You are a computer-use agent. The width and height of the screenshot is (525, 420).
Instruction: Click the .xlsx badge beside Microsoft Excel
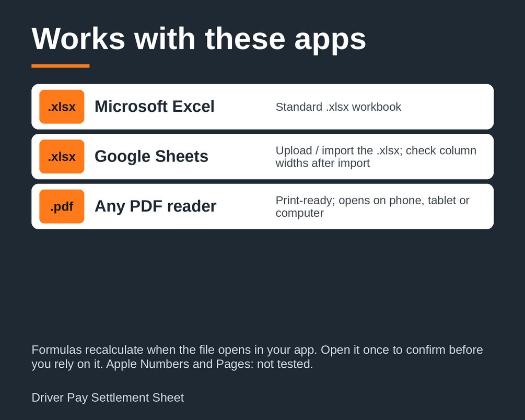pos(62,107)
